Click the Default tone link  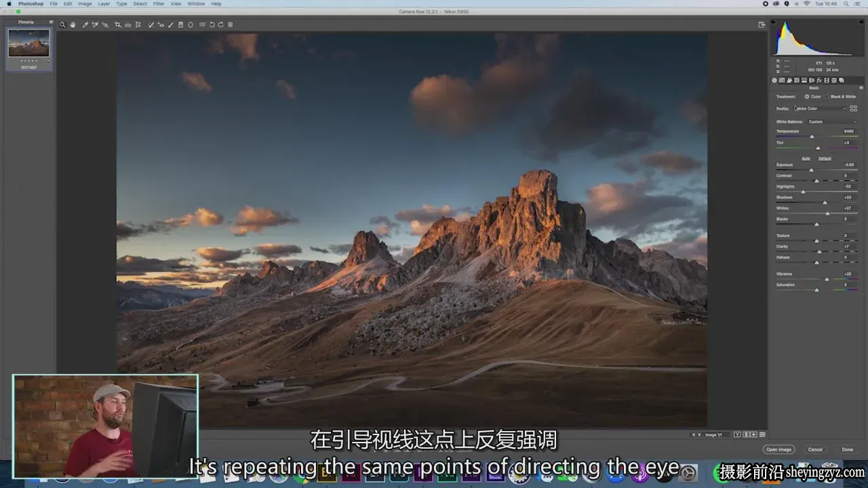[825, 159]
